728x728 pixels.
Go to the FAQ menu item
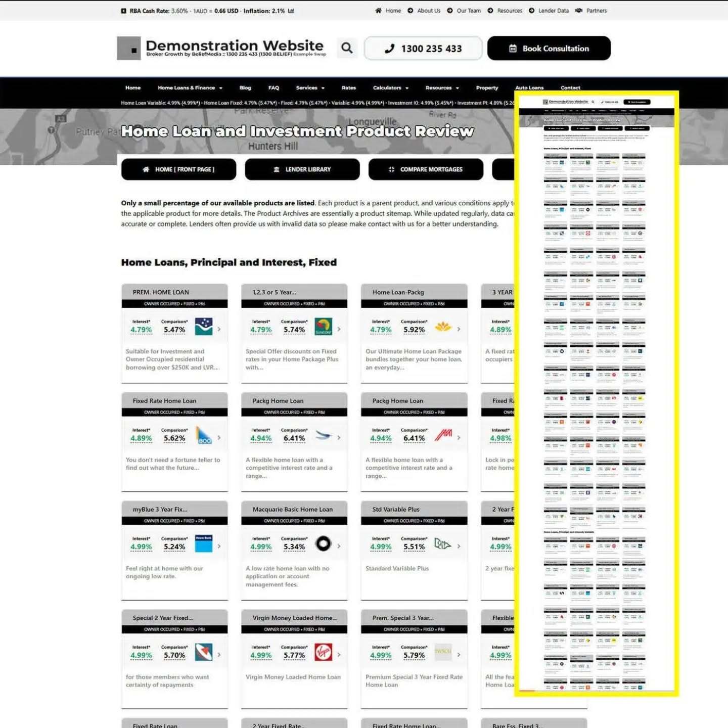(274, 88)
